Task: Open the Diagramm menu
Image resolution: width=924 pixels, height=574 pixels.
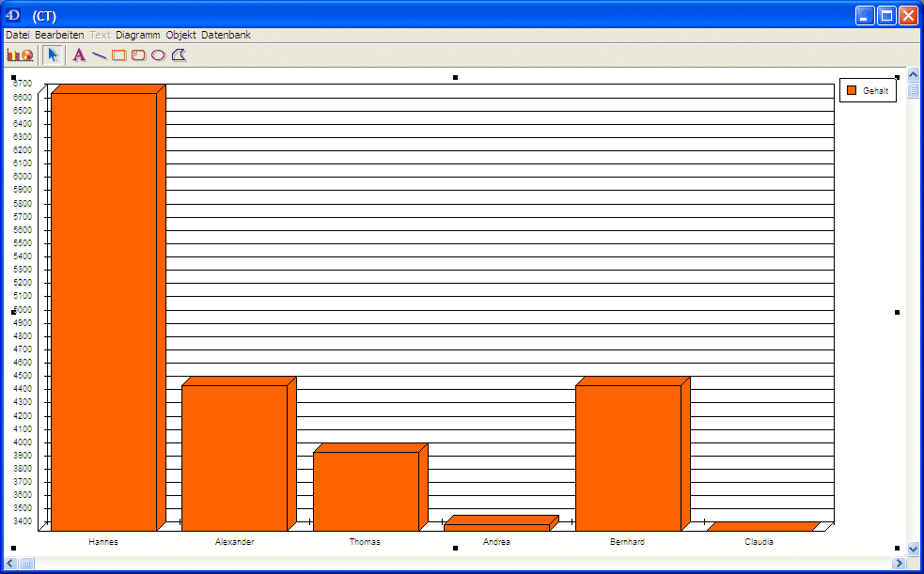Action: [138, 35]
